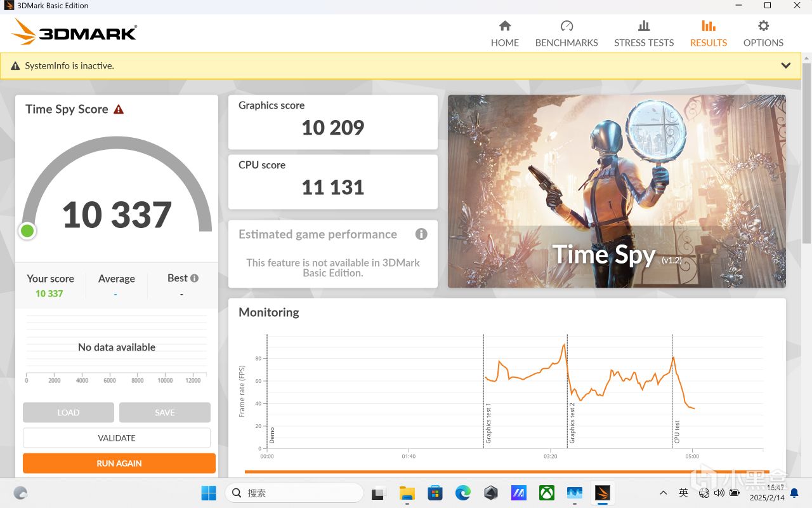Viewport: 812px width, 508px height.
Task: Click the Demo marker in the monitoring chart
Action: pos(272,435)
